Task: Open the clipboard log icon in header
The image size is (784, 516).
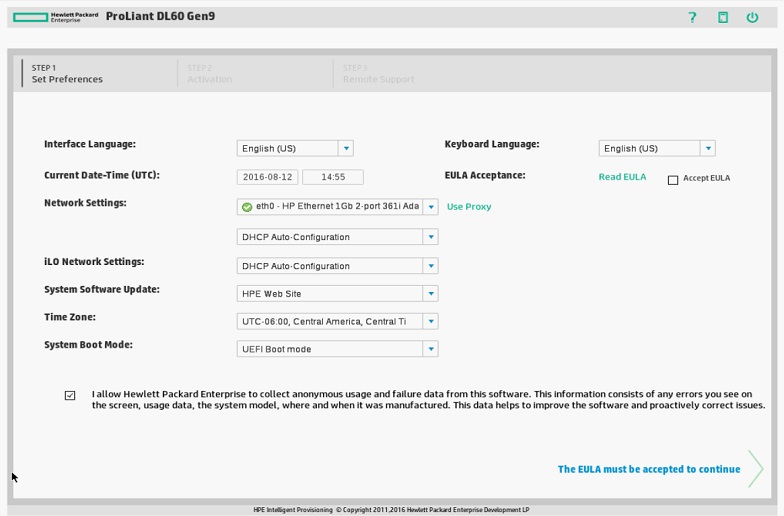Action: [x=723, y=17]
